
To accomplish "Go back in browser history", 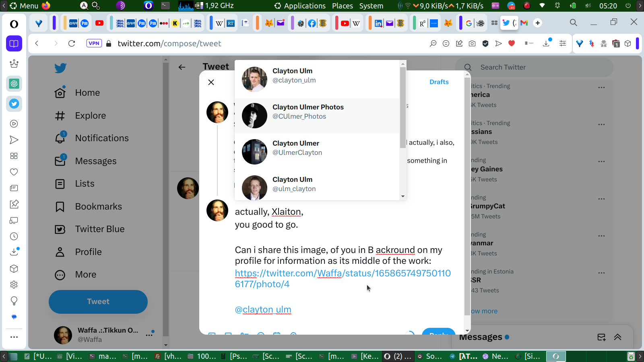I will [x=37, y=43].
